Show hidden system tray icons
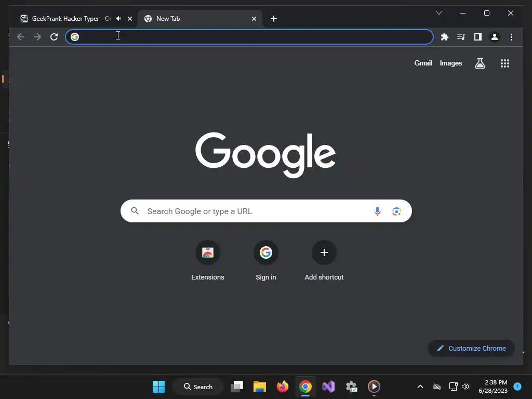 pyautogui.click(x=420, y=387)
